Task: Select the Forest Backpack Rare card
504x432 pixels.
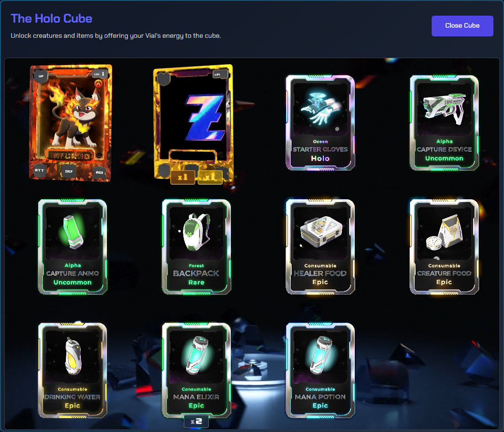Action: point(196,247)
